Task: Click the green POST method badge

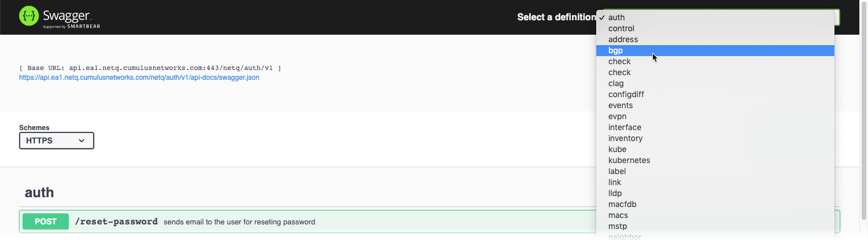Action: point(46,221)
